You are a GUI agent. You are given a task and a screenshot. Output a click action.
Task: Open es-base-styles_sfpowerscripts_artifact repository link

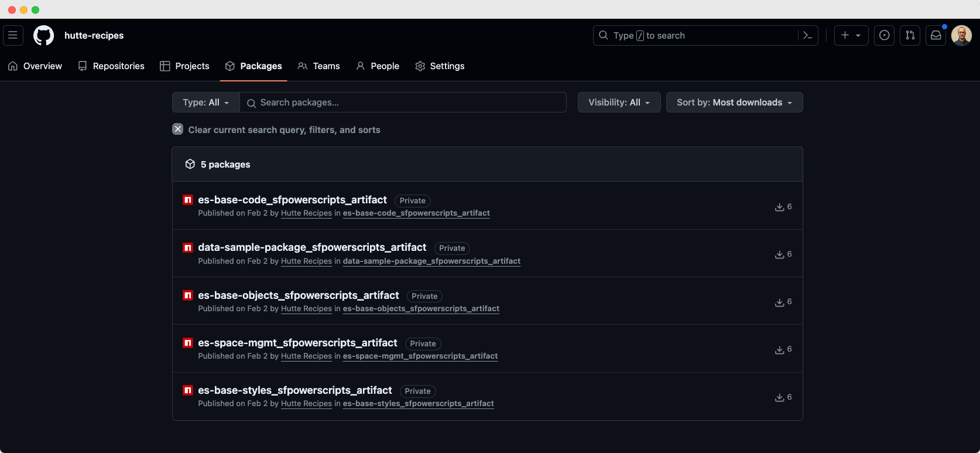[419, 404]
